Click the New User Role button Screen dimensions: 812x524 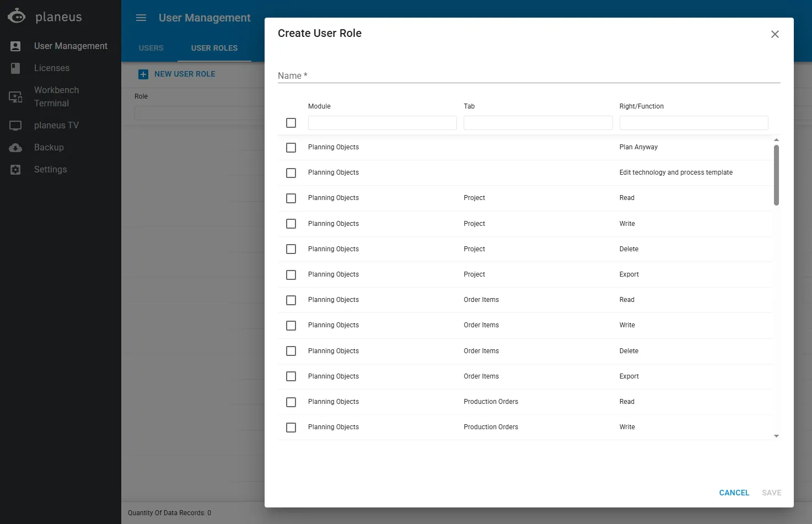coord(177,74)
